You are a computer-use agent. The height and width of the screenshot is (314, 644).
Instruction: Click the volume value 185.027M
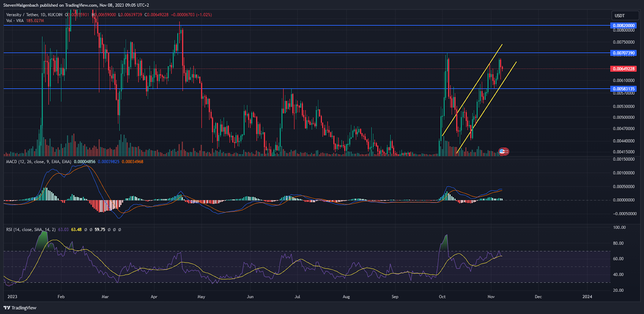coord(35,21)
